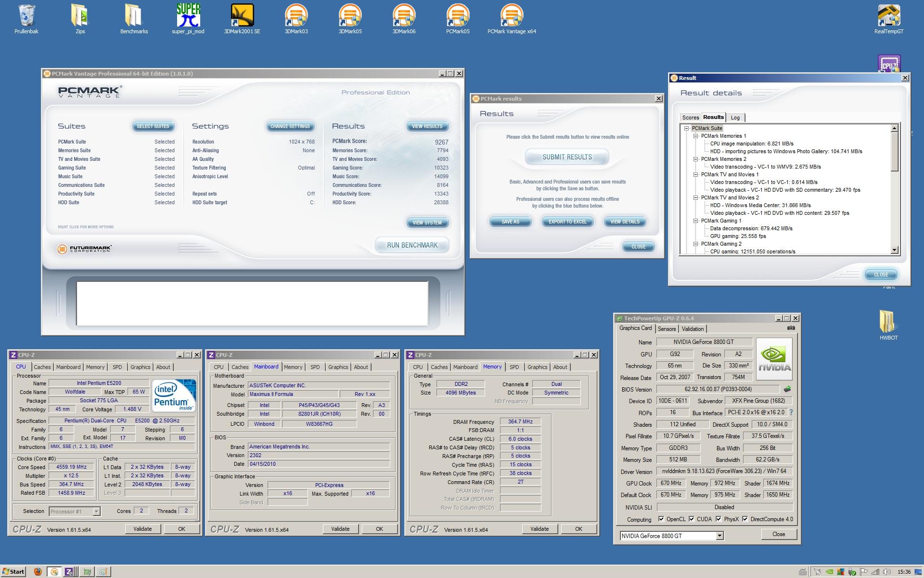Viewport: 924px width, 578px height.
Task: Open Sensors tab in GPU-Z
Action: pyautogui.click(x=667, y=328)
